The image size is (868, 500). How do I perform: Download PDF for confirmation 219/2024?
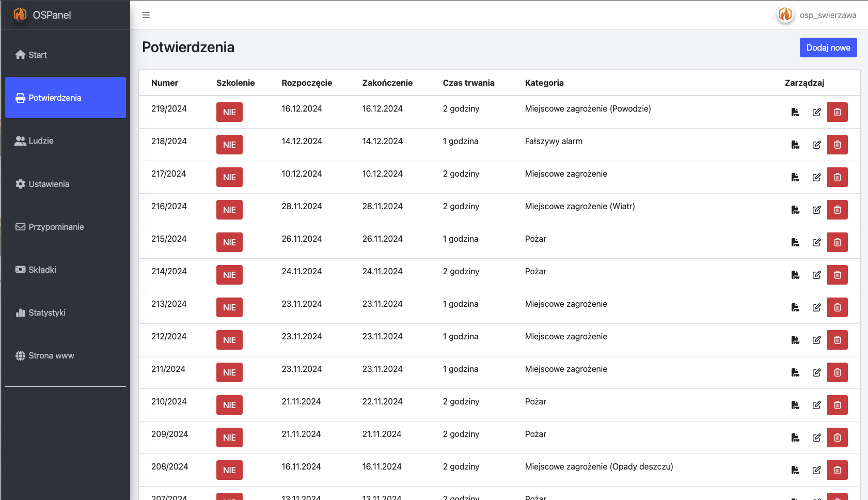point(795,112)
